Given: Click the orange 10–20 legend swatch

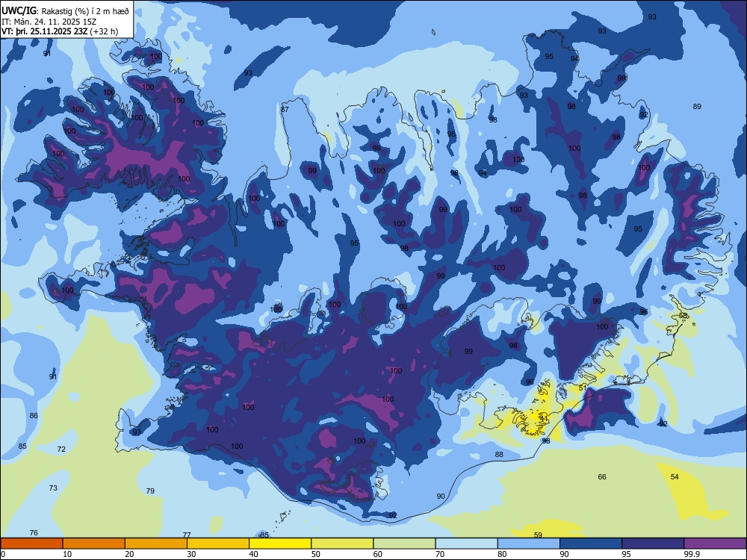Looking at the screenshot, I should click(x=94, y=544).
